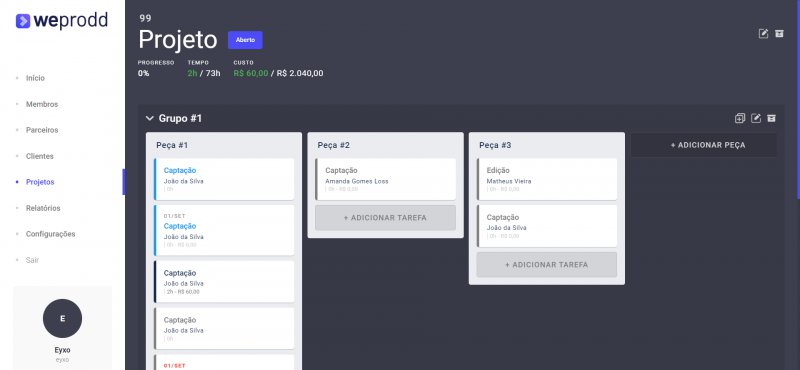Click Adicionar Tarefa under Peça #2
Viewport: 800px width, 370px height.
[x=385, y=218]
